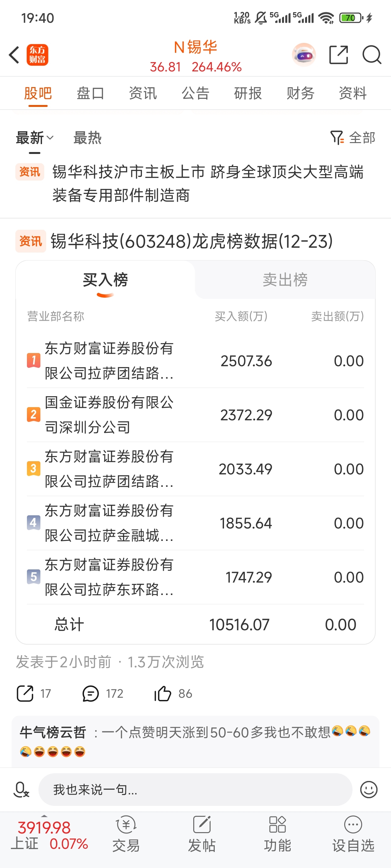The image size is (391, 868).
Task: Open the comments bubble icon
Action: [90, 694]
